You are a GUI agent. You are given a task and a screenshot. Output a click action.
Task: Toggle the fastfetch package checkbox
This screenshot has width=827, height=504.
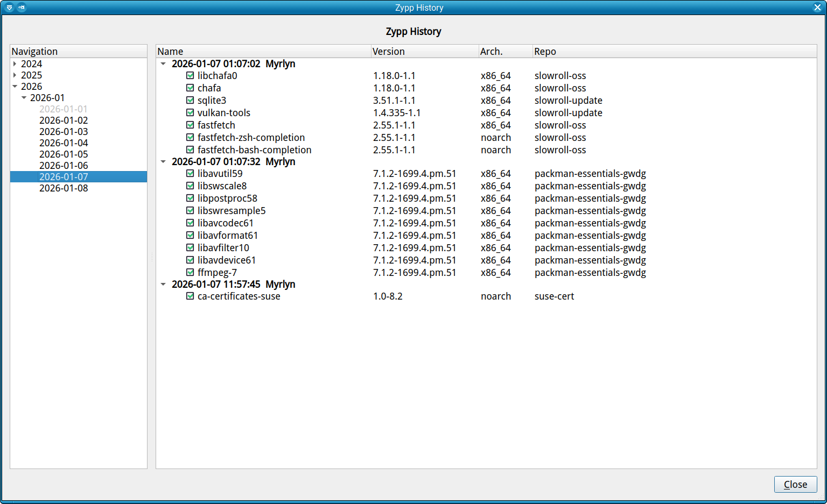pos(190,125)
